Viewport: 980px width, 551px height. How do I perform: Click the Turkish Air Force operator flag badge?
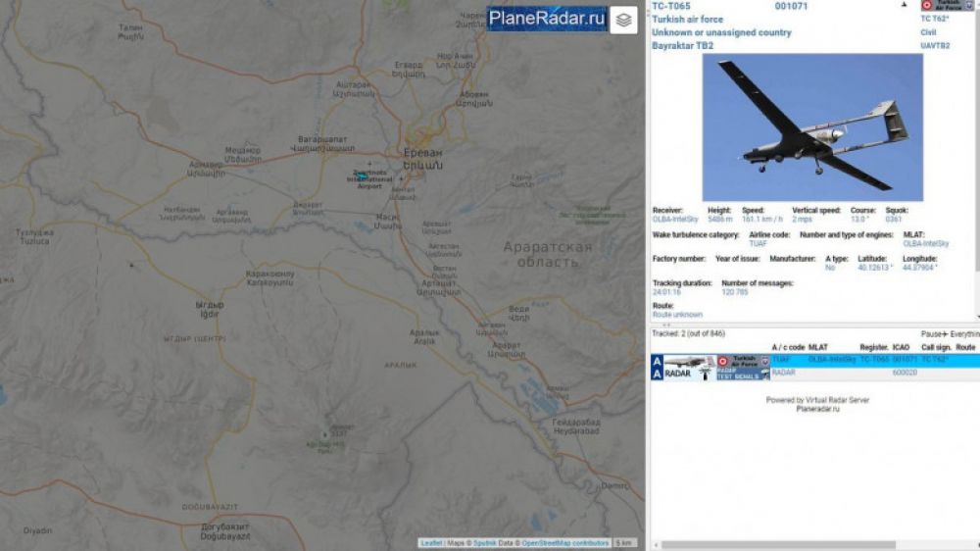(x=947, y=5)
